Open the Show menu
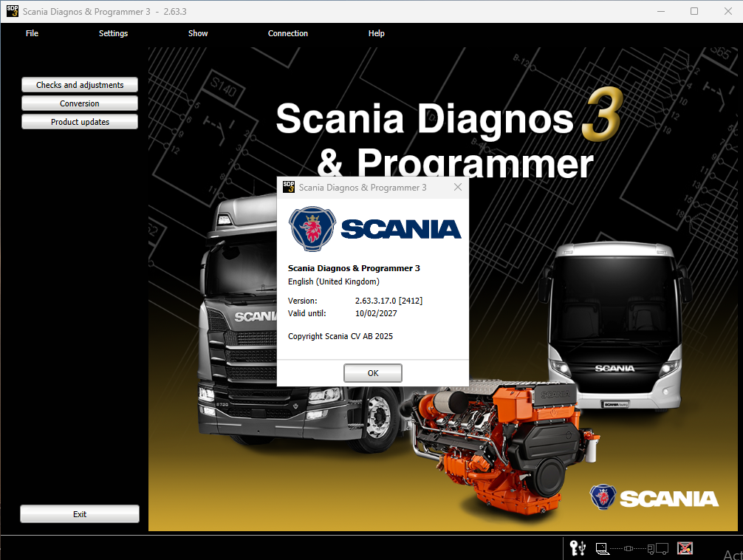 click(x=198, y=33)
